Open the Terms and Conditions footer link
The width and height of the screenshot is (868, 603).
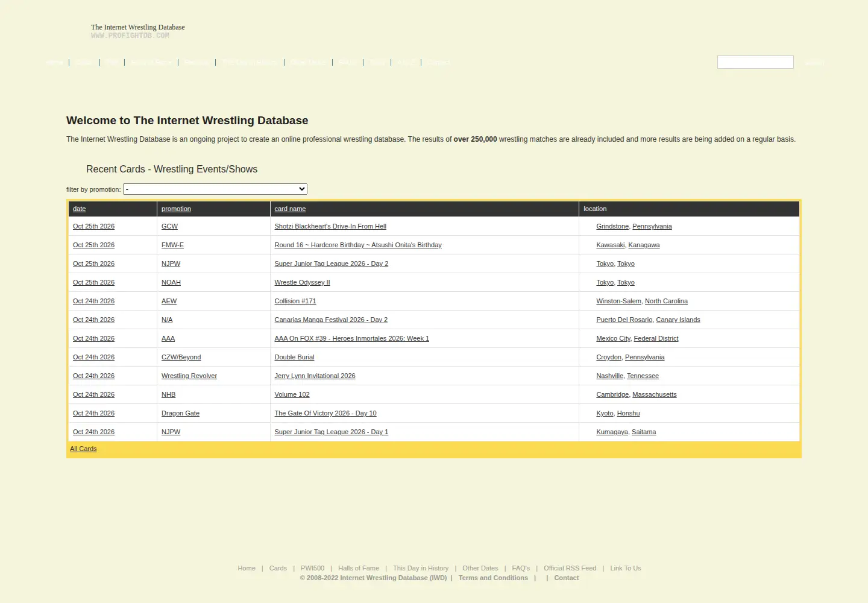[x=493, y=578]
